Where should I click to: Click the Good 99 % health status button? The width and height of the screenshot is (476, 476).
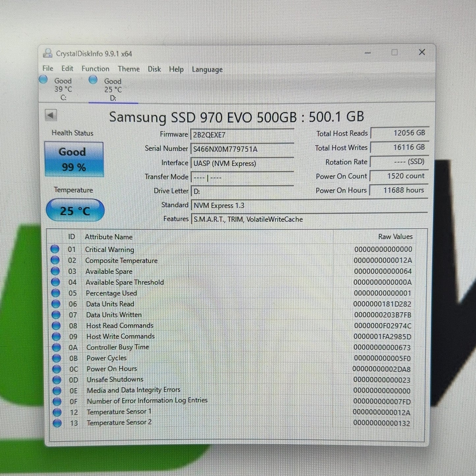[74, 159]
